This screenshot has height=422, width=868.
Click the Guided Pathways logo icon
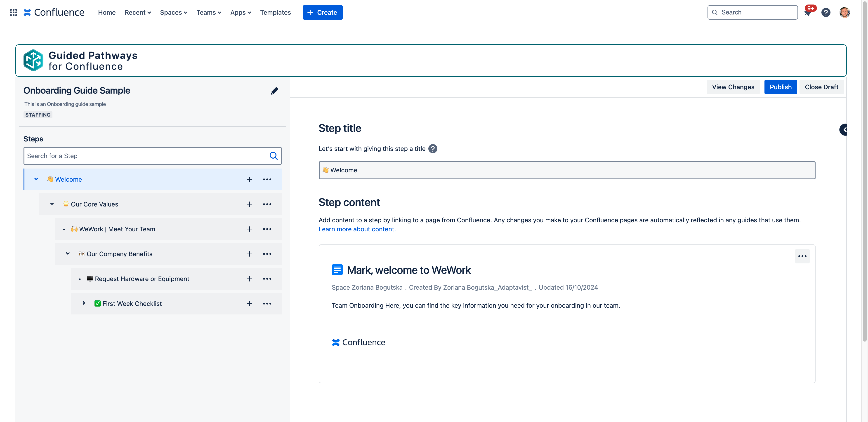(x=33, y=60)
